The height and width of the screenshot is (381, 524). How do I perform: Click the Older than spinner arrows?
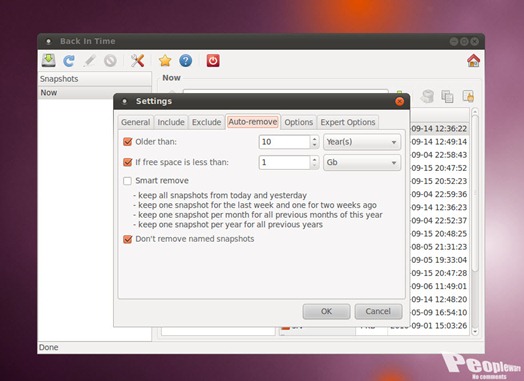(x=314, y=142)
